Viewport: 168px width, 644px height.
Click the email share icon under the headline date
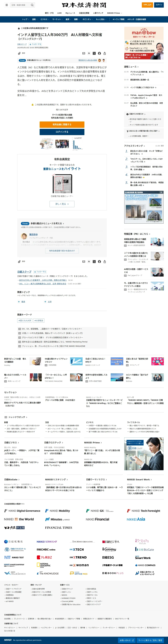pyautogui.click(x=84, y=53)
